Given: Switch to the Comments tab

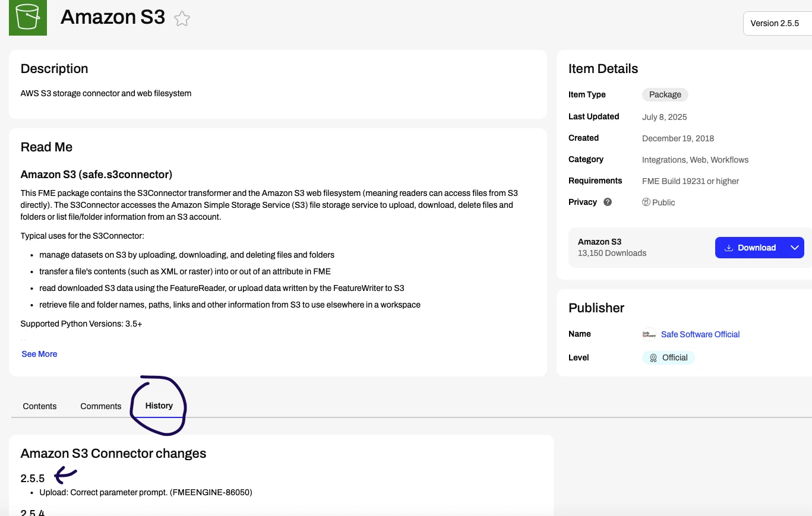Looking at the screenshot, I should point(101,406).
